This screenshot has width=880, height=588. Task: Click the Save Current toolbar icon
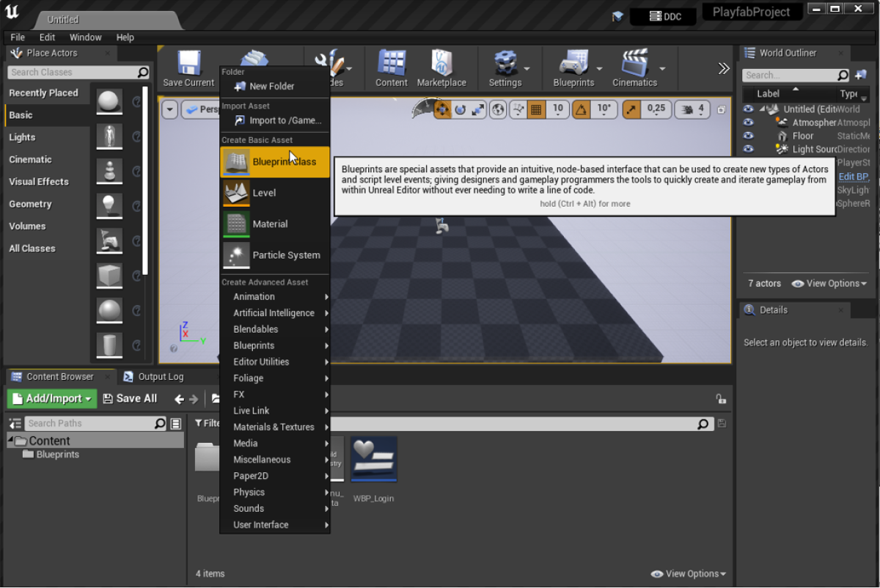188,68
